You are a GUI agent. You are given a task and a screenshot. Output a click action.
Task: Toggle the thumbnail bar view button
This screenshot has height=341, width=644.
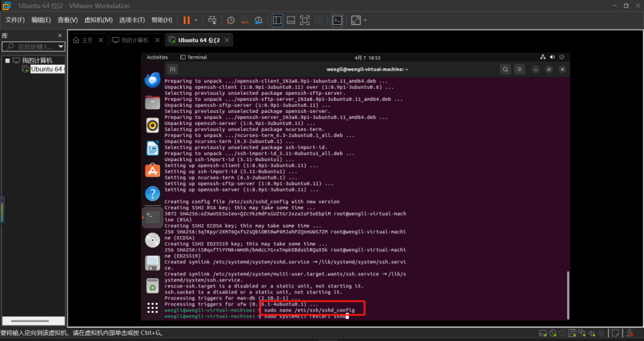[291, 20]
